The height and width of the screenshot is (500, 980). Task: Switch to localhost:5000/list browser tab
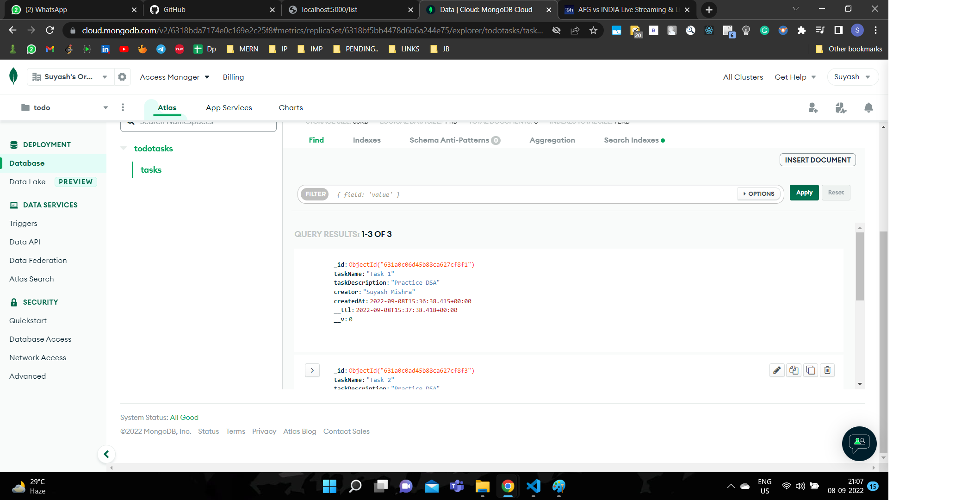pos(350,10)
